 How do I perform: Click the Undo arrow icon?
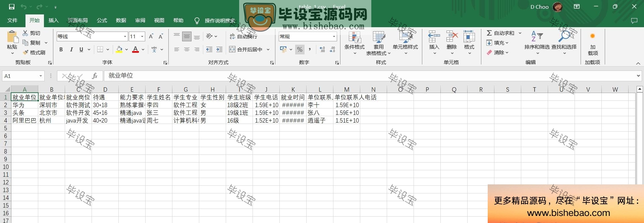tap(23, 7)
